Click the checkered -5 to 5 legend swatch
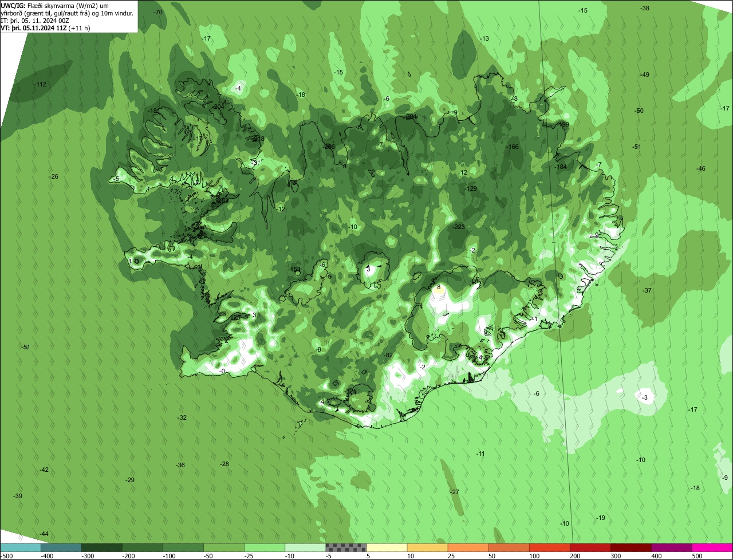This screenshot has width=733, height=560. point(345,547)
